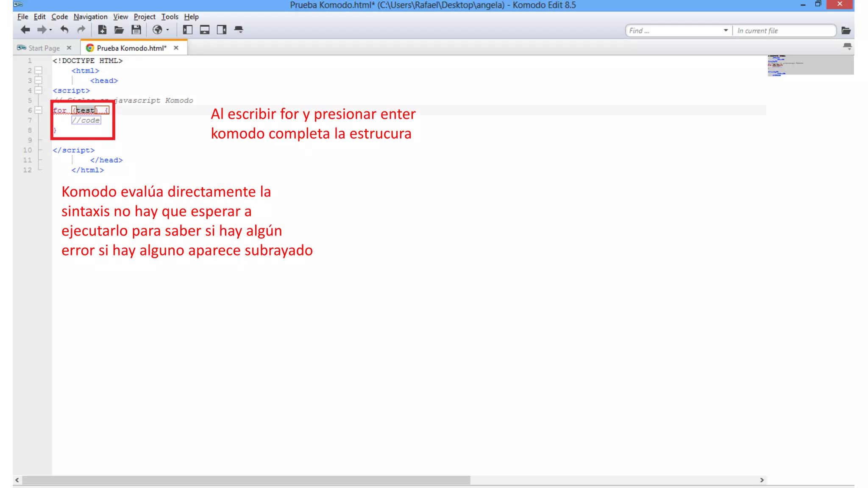Click the back navigation arrow
The height and width of the screenshot is (488, 868).
(25, 30)
